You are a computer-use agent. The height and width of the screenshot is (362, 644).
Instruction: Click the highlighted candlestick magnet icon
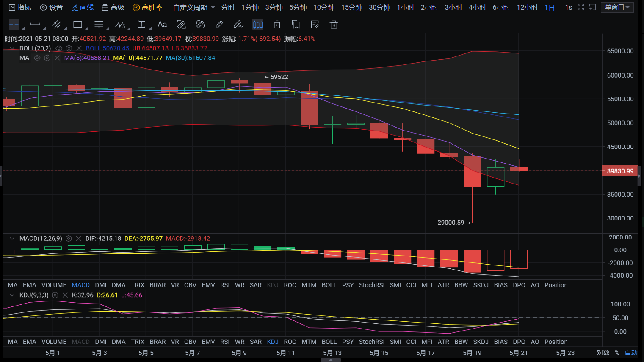click(257, 25)
